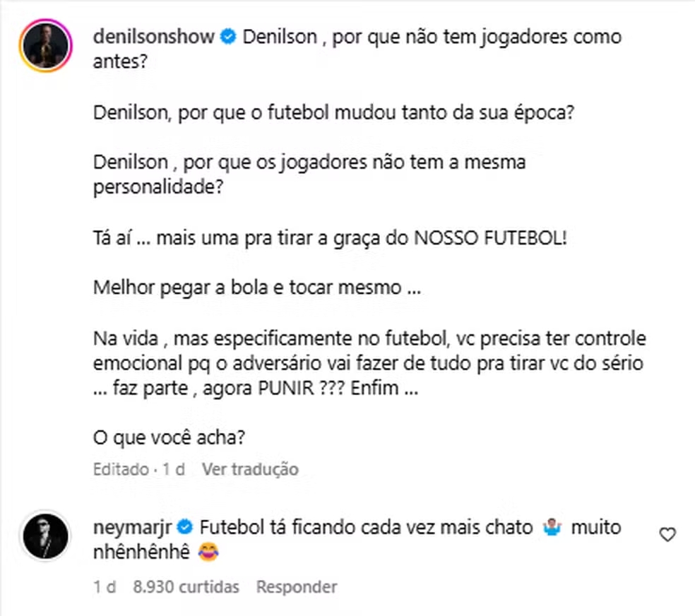Click the Melhor pegar a bola line
Image resolution: width=695 pixels, height=616 pixels.
click(x=257, y=288)
